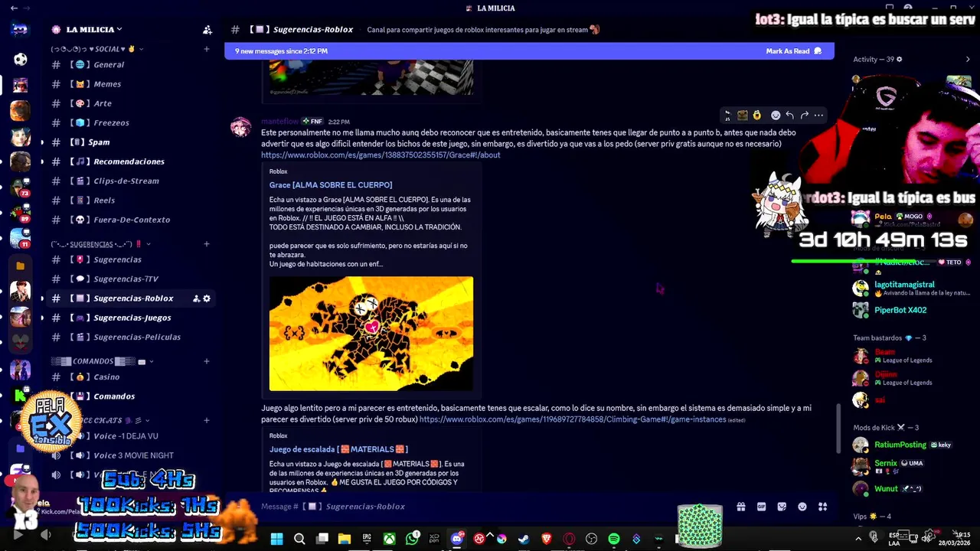This screenshot has height=551, width=980.
Task: Open Spotify from taskbar
Action: tap(614, 539)
